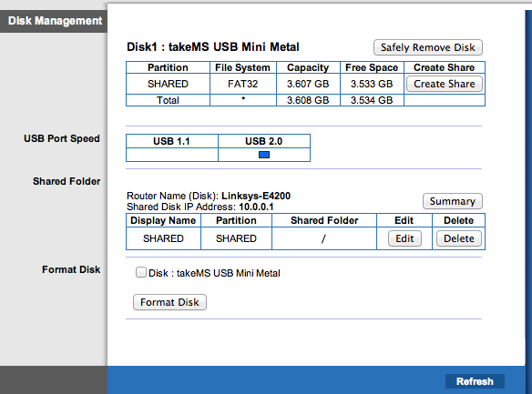Click the Disk1 : takeMS USB Mini Metal title

[x=213, y=47]
